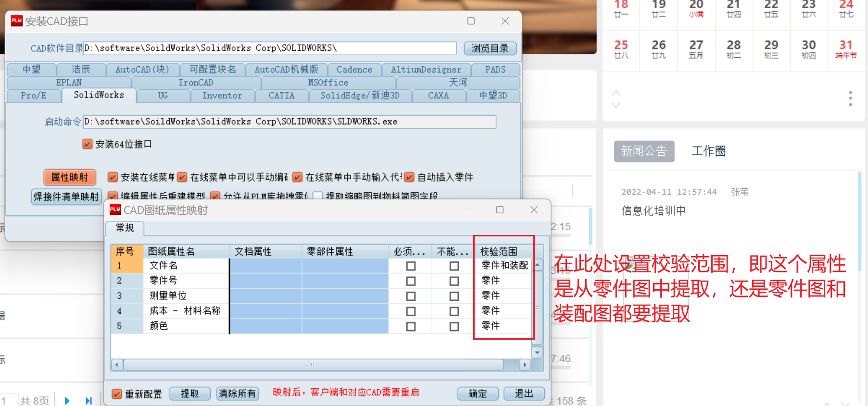The width and height of the screenshot is (868, 406).
Task: Confirm with the 确定 button
Action: pyautogui.click(x=478, y=394)
